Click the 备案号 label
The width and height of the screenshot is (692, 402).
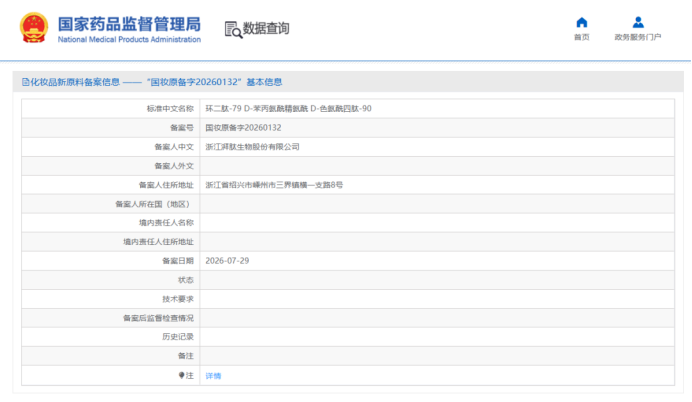tap(182, 128)
